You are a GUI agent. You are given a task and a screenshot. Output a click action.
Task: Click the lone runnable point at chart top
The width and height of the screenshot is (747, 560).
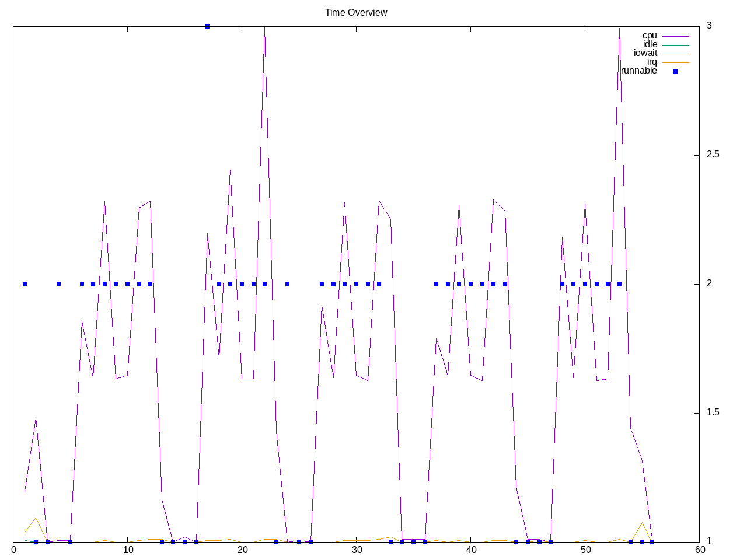coord(208,26)
